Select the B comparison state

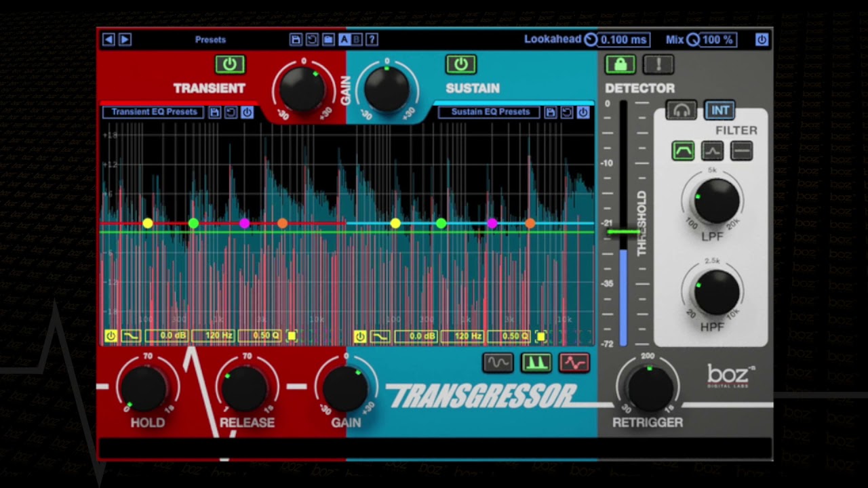click(356, 39)
